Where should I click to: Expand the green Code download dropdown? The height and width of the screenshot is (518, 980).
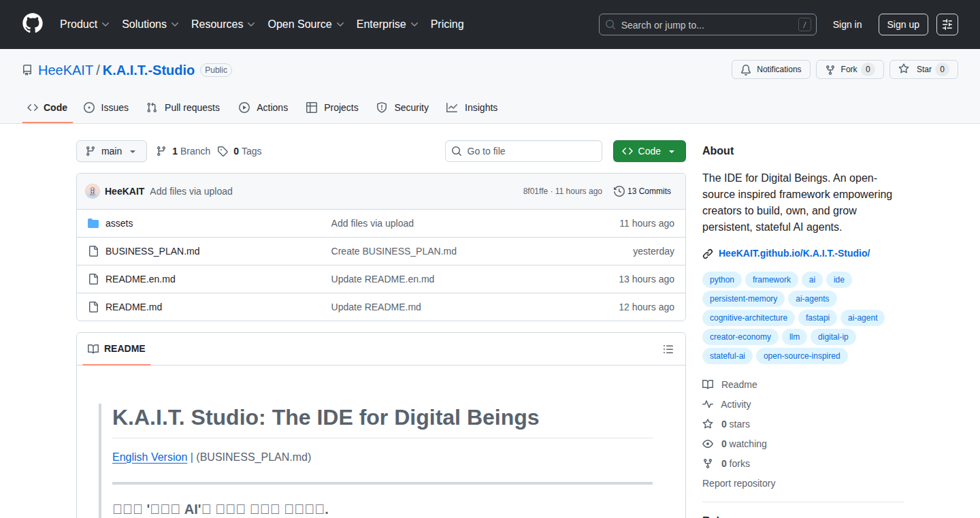pos(649,151)
